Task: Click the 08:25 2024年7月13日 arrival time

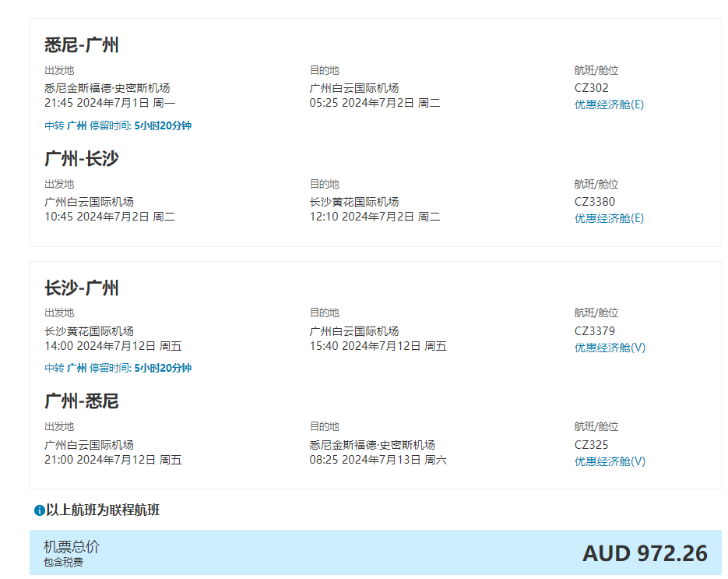Action: point(378,460)
